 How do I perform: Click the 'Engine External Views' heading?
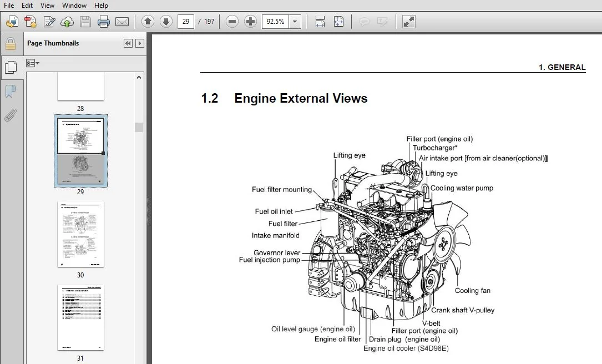[x=301, y=98]
